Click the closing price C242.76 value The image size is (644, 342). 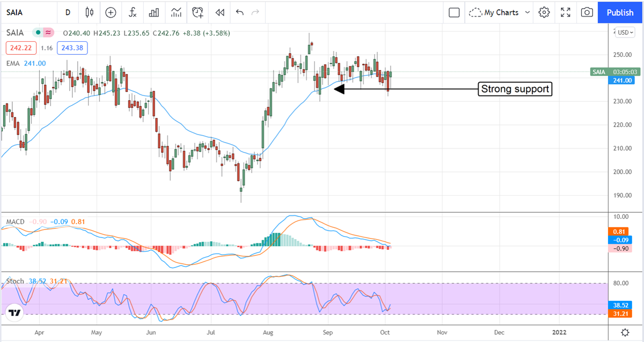[x=167, y=33]
